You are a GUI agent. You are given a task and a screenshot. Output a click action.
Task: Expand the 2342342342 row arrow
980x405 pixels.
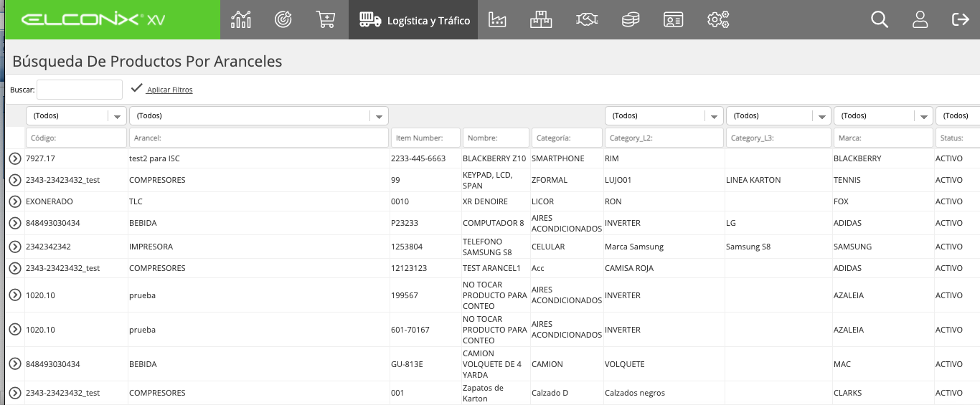tap(15, 247)
